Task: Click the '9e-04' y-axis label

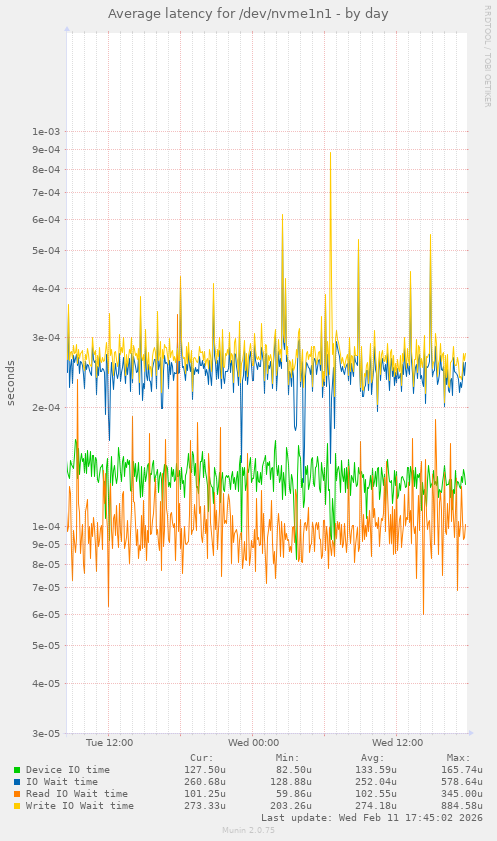Action: pyautogui.click(x=46, y=150)
